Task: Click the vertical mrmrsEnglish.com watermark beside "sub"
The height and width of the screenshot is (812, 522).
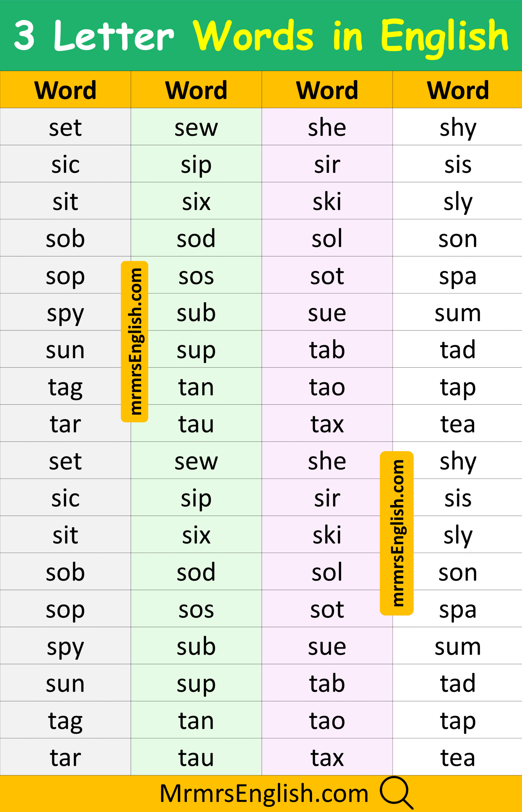Action: click(x=135, y=341)
